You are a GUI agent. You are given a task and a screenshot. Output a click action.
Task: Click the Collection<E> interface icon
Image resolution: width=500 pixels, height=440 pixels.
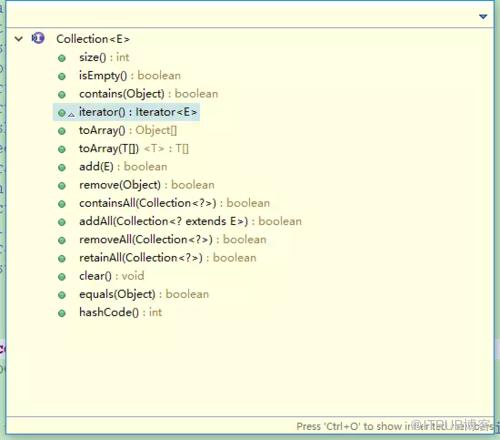pyautogui.click(x=38, y=38)
